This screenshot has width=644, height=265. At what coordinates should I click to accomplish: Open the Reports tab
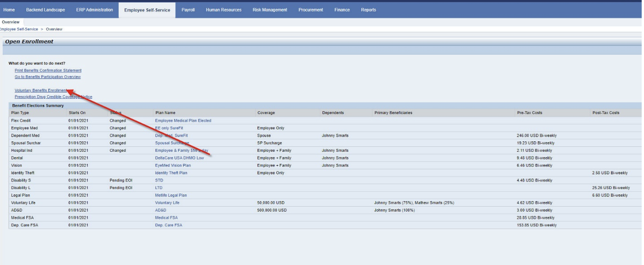tap(368, 10)
